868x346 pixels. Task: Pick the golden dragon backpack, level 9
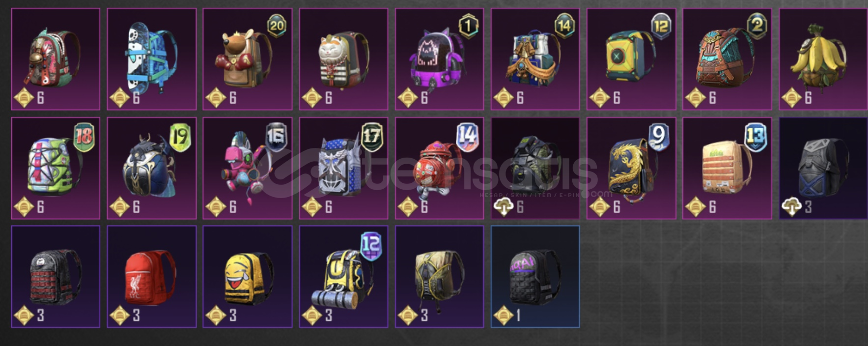631,168
